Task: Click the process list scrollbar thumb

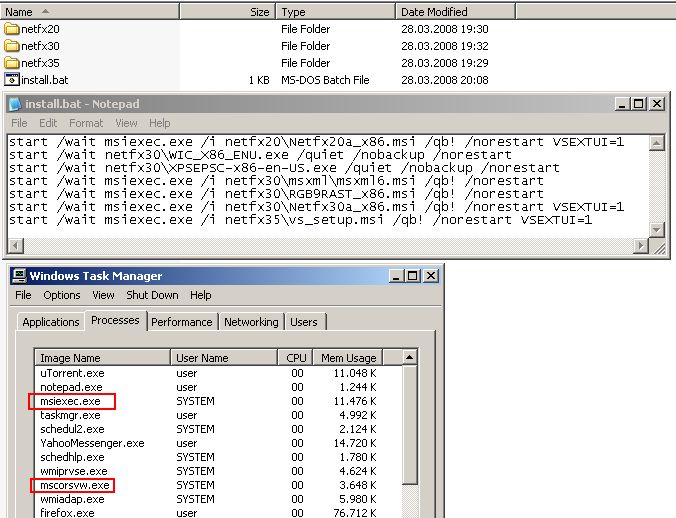Action: (410, 424)
